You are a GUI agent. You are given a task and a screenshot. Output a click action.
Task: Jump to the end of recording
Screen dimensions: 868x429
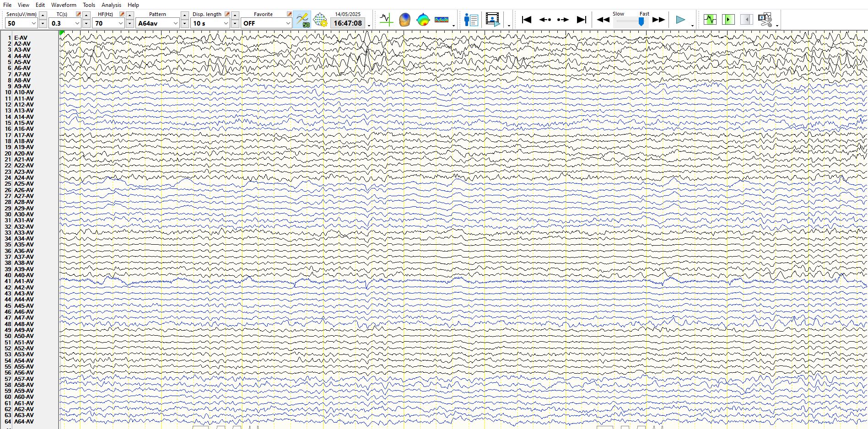[x=581, y=20]
